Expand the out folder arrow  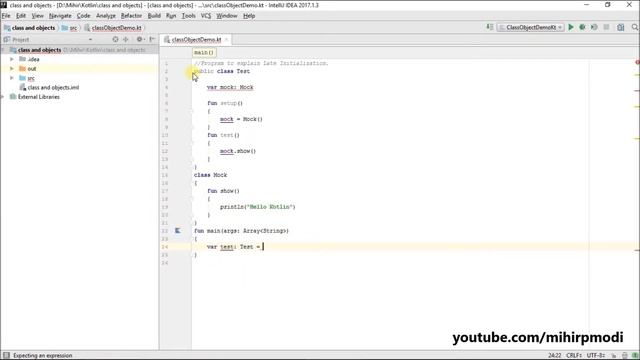point(12,69)
